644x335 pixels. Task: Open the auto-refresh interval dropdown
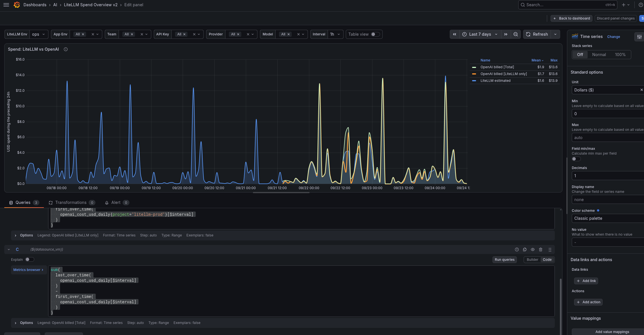pos(555,34)
